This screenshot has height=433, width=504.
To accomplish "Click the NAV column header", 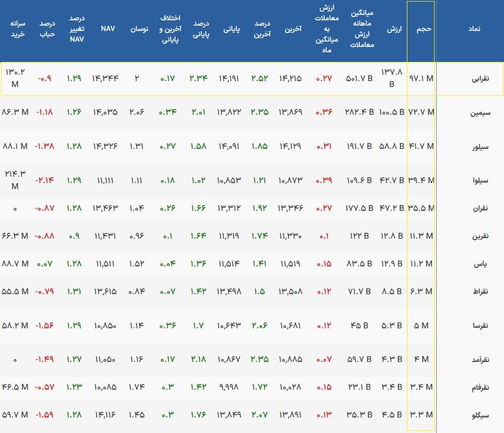I will [108, 29].
